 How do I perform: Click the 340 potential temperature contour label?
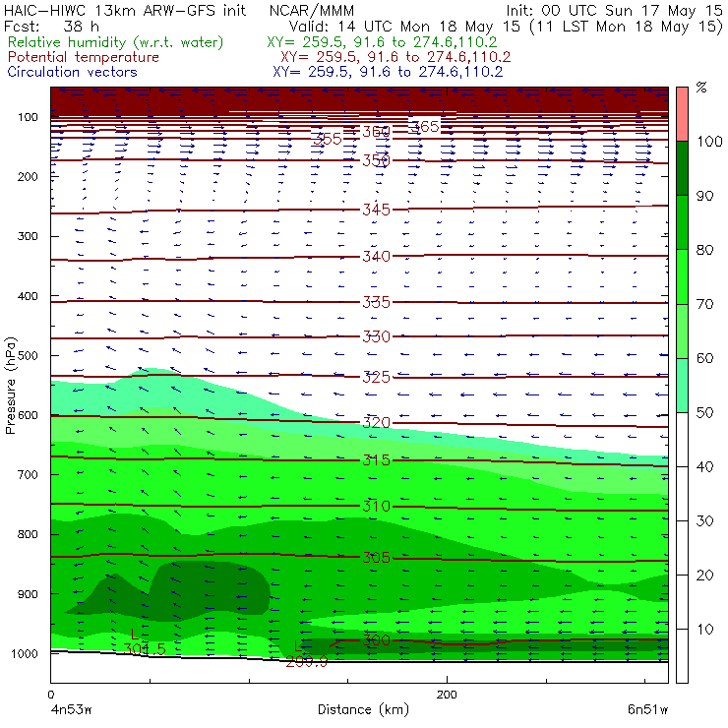pyautogui.click(x=376, y=256)
